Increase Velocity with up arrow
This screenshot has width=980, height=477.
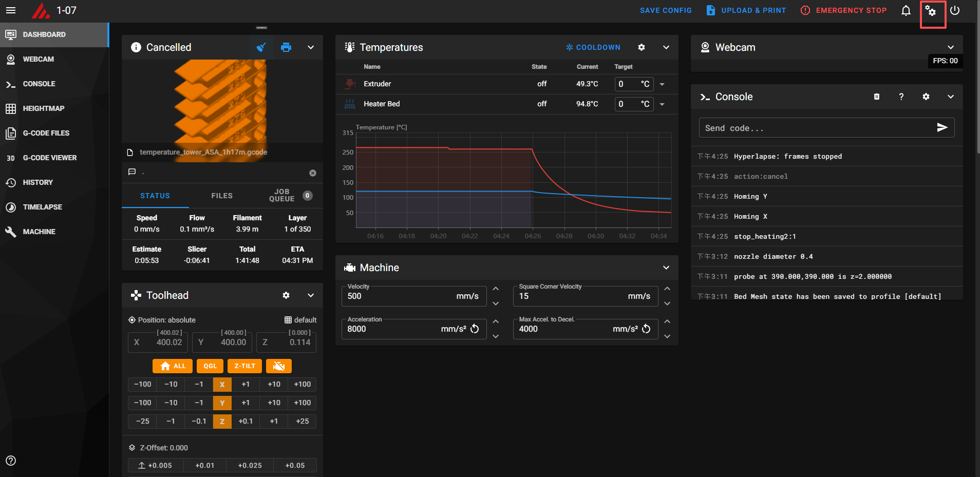[x=496, y=289]
